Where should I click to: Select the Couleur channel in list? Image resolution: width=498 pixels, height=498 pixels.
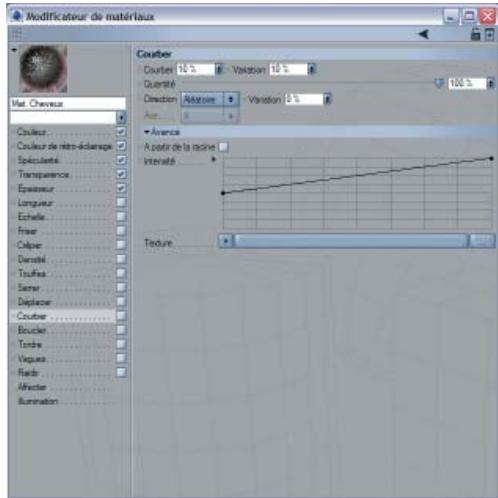pos(32,132)
